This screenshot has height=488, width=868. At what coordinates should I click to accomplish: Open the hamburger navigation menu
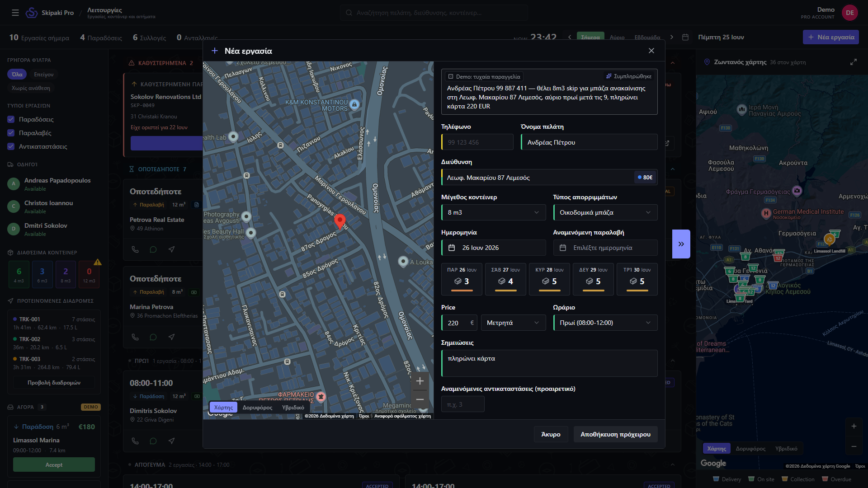coord(15,13)
